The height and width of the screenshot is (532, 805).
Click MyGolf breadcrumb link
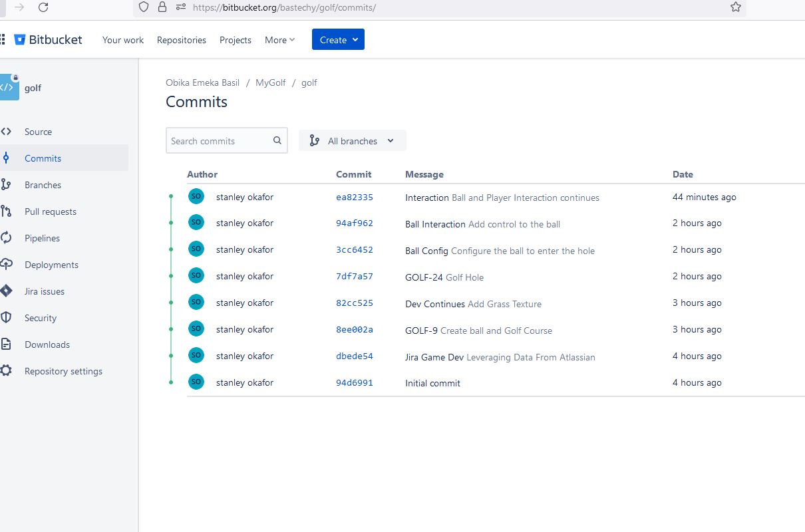271,82
